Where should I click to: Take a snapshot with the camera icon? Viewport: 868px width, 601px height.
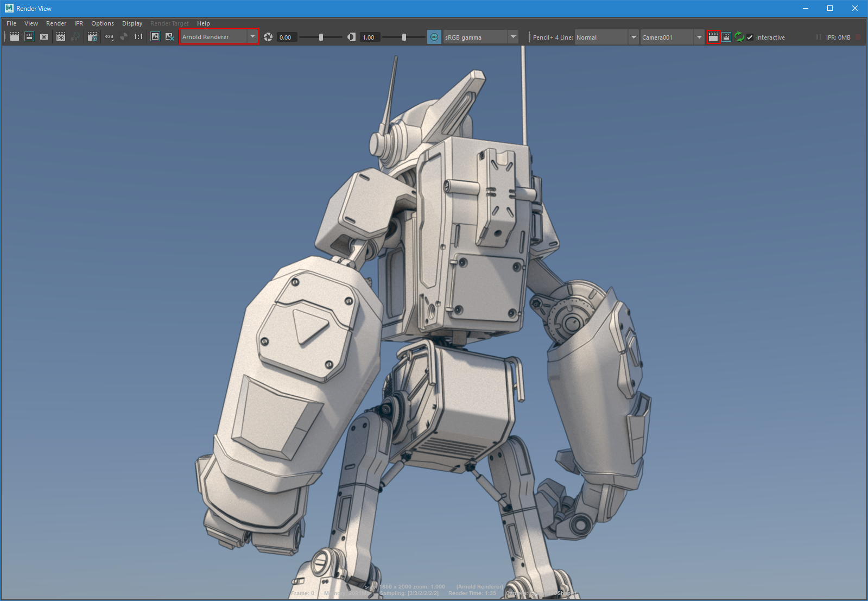tap(44, 37)
